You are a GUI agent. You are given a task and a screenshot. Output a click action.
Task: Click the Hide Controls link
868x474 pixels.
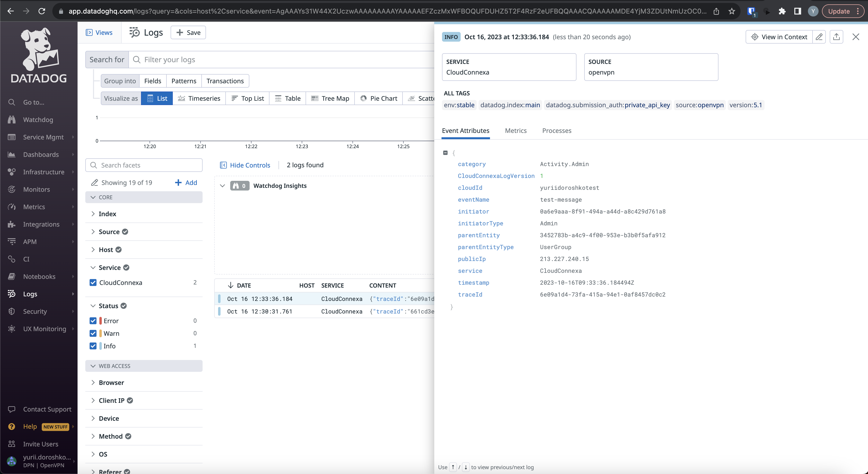250,165
